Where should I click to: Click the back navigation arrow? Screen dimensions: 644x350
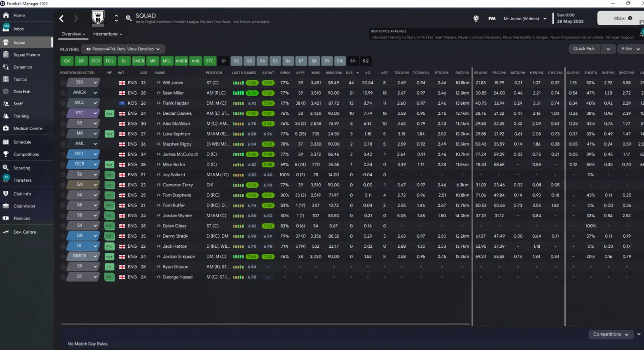point(61,19)
